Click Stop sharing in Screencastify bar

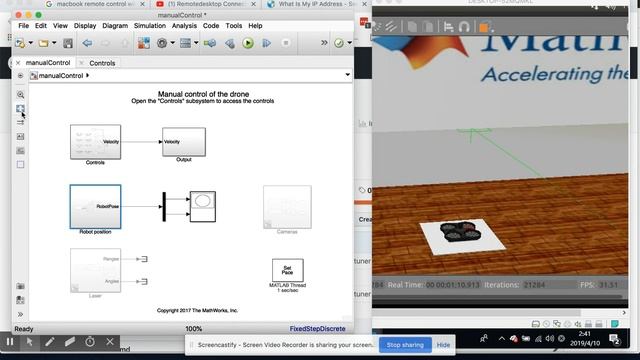coord(405,345)
